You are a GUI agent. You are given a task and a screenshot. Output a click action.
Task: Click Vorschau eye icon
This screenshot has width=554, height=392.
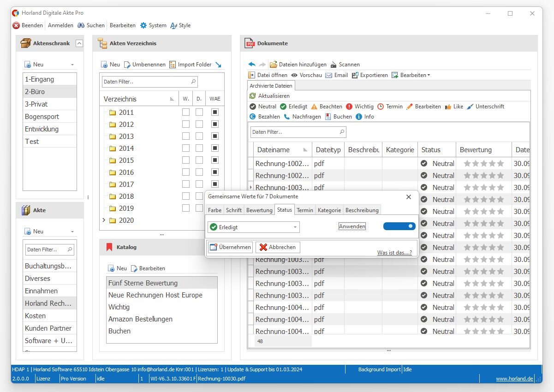[294, 75]
